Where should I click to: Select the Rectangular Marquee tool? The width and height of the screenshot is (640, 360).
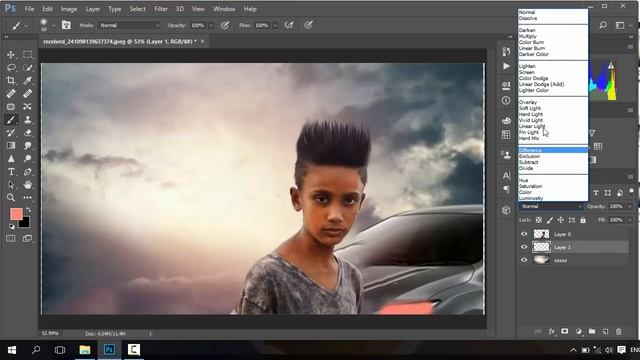click(27, 54)
